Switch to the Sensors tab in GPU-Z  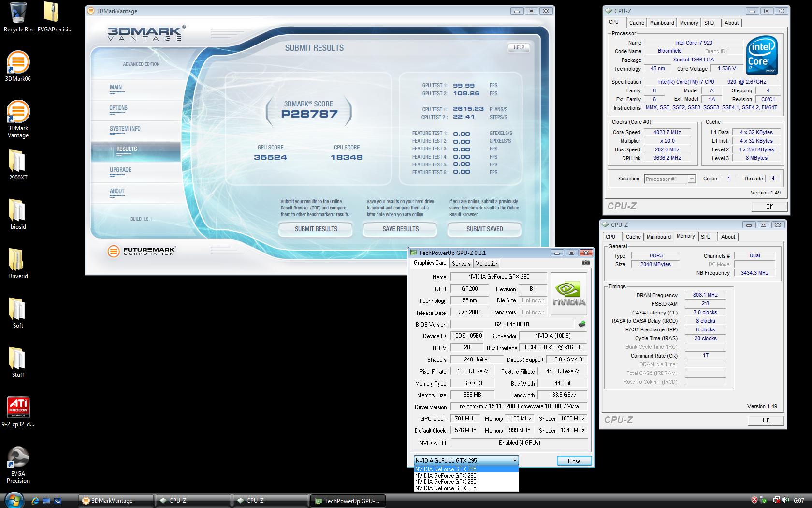click(461, 264)
